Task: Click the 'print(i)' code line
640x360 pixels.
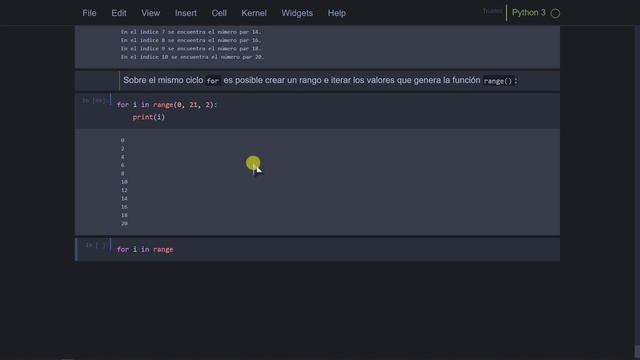Action: 149,117
